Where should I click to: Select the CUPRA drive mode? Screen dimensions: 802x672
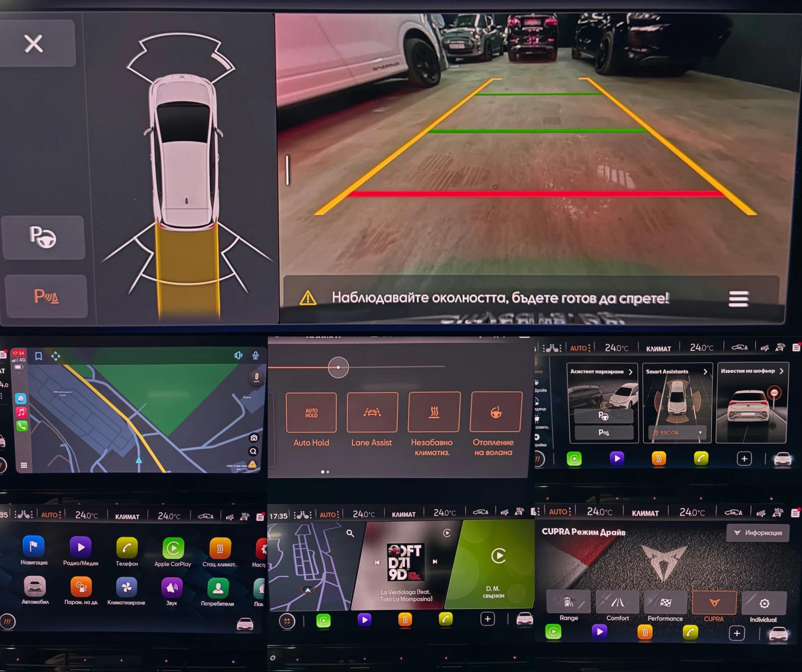click(714, 603)
